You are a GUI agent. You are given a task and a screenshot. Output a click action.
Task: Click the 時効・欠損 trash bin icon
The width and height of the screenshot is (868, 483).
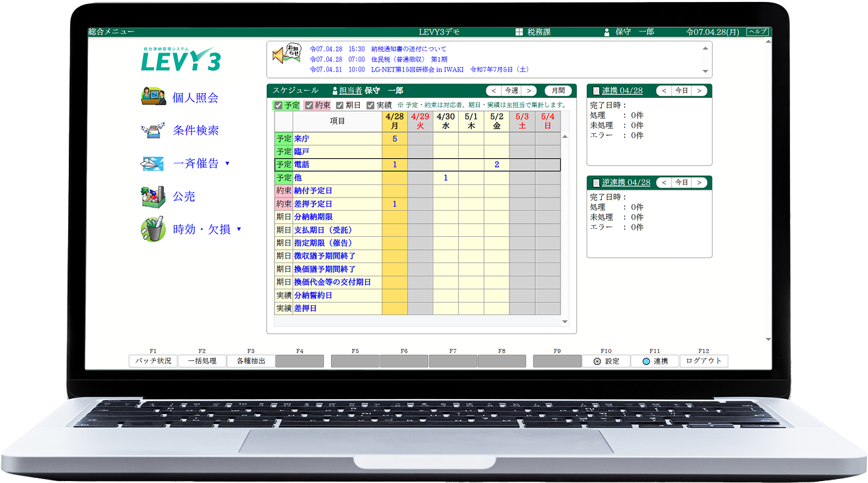[x=153, y=229]
